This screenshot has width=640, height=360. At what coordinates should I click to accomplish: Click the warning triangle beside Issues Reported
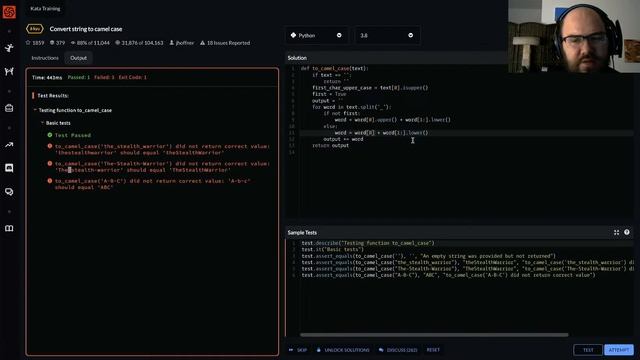(202, 42)
